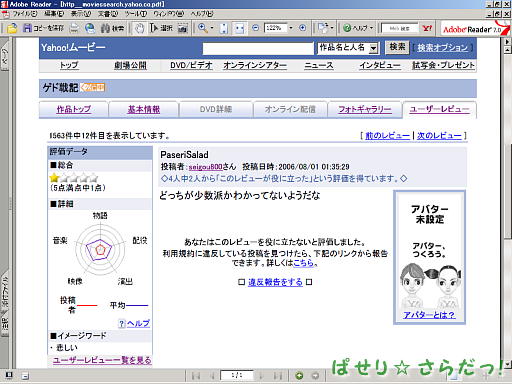Open Search with the binoculars icon

coord(112,28)
